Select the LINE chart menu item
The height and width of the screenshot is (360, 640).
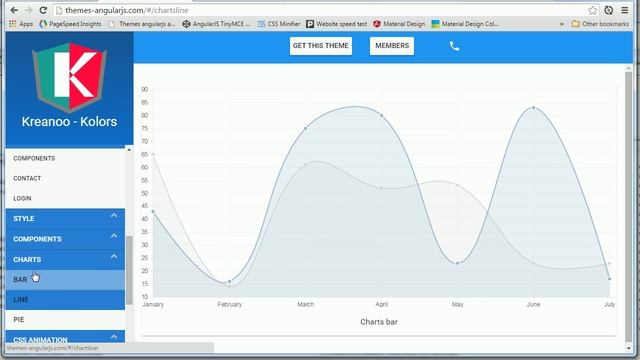click(x=65, y=300)
